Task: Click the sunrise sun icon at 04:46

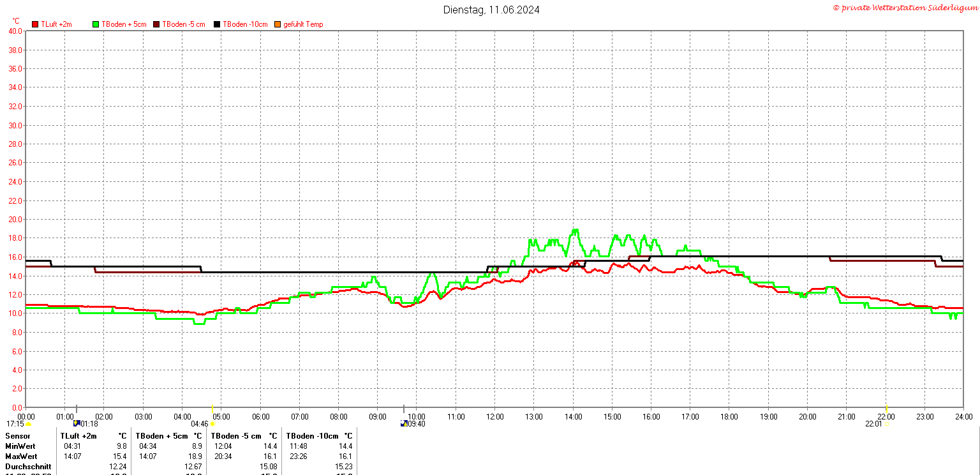Action: [212, 424]
